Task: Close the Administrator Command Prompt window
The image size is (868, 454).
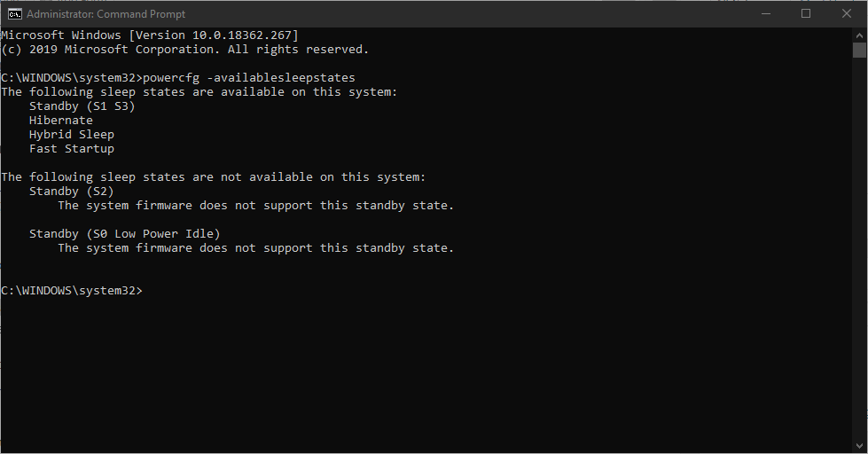Action: click(x=847, y=14)
